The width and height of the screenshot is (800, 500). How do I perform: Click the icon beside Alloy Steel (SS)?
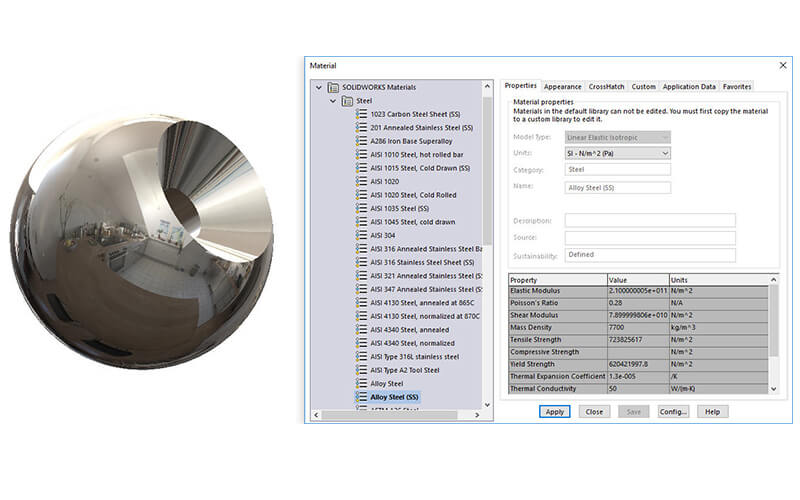[361, 397]
